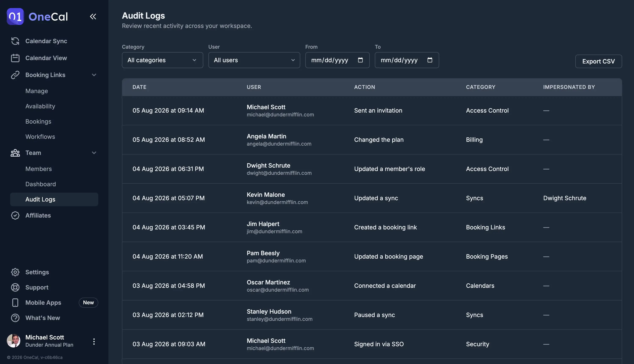
Task: Click the What's New question icon
Action: (15, 318)
